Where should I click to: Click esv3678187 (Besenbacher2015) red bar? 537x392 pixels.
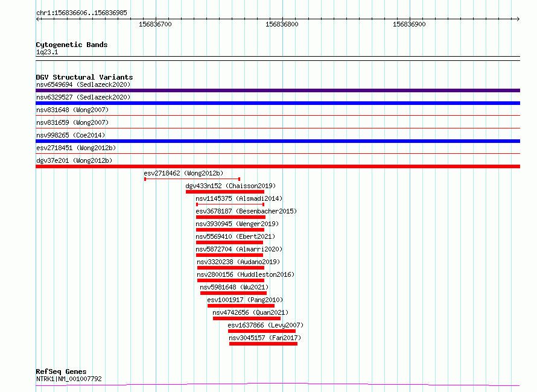pyautogui.click(x=231, y=217)
